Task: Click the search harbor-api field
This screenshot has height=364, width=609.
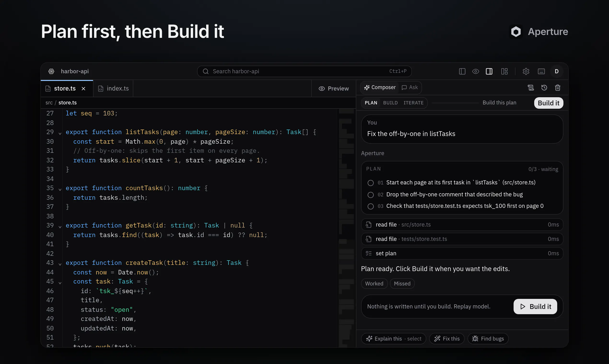Action: point(304,71)
